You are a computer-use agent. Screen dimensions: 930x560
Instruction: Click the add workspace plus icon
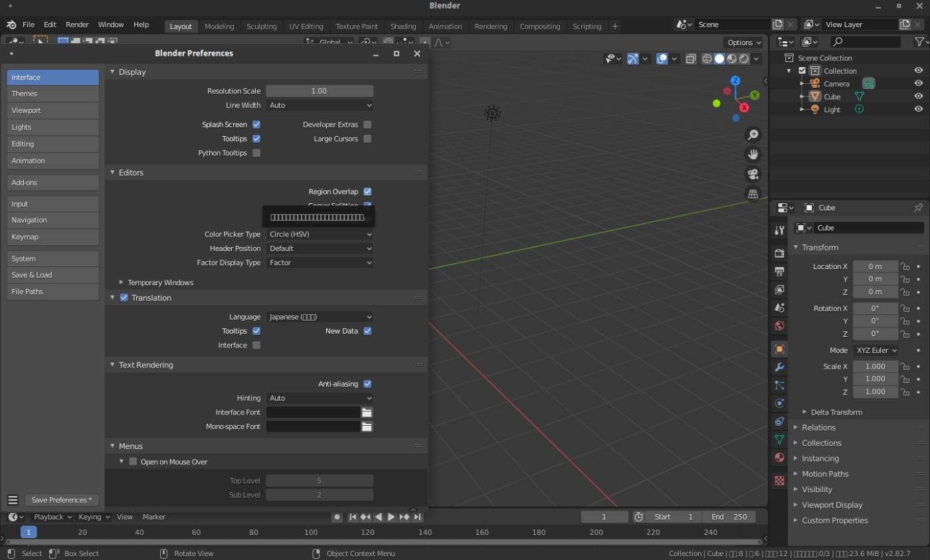tap(614, 27)
